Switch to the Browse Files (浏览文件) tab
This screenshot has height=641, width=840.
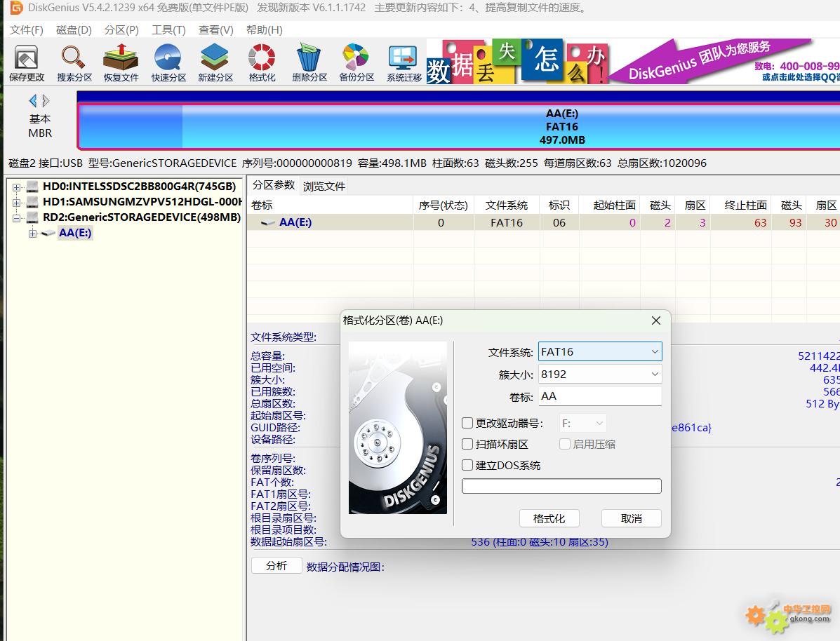(324, 187)
